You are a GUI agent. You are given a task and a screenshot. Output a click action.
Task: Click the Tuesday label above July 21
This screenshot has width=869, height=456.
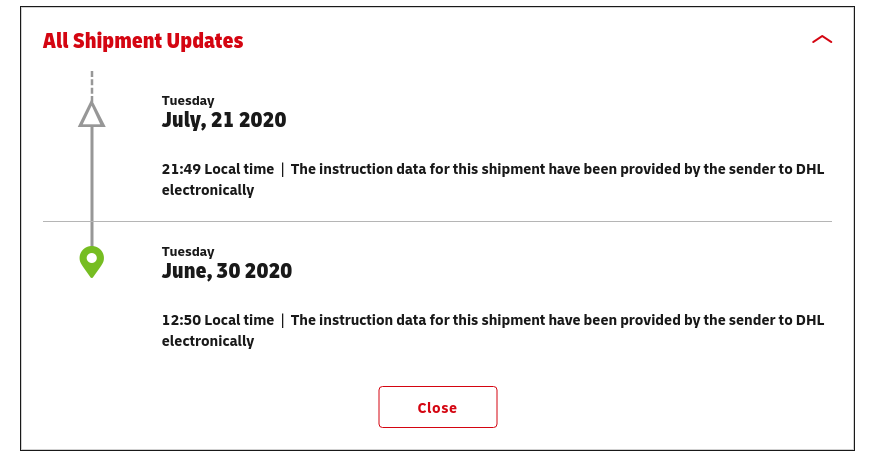pos(188,101)
